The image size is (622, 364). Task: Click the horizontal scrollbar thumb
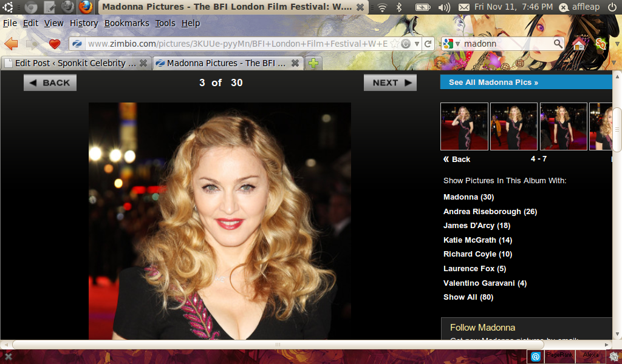click(x=278, y=345)
